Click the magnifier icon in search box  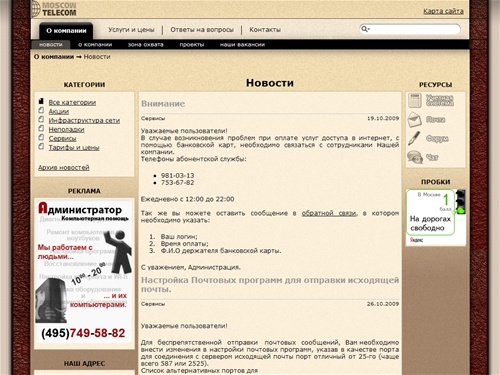[x=365, y=29]
